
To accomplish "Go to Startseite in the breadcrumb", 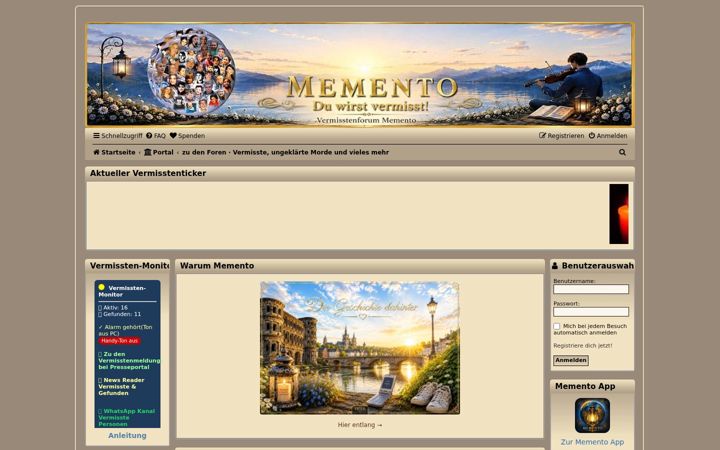I will (114, 152).
